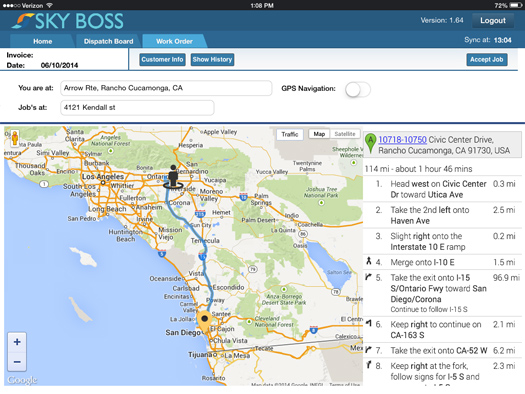Select the Work Order tab

(x=174, y=41)
